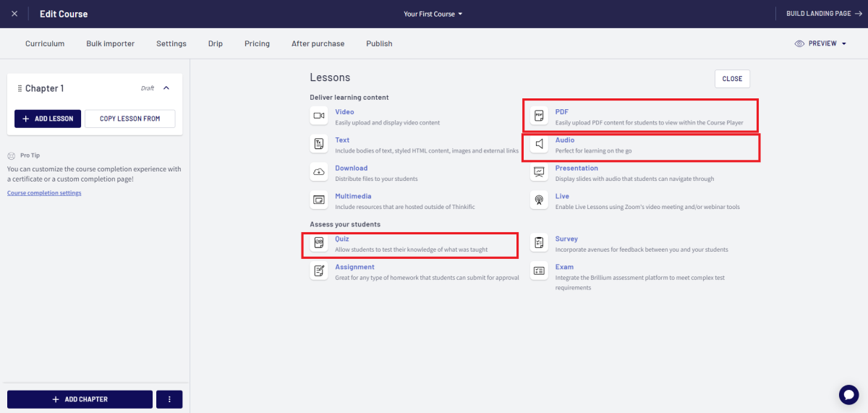Image resolution: width=868 pixels, height=413 pixels.
Task: Click the Presentation lesson icon
Action: pyautogui.click(x=539, y=172)
